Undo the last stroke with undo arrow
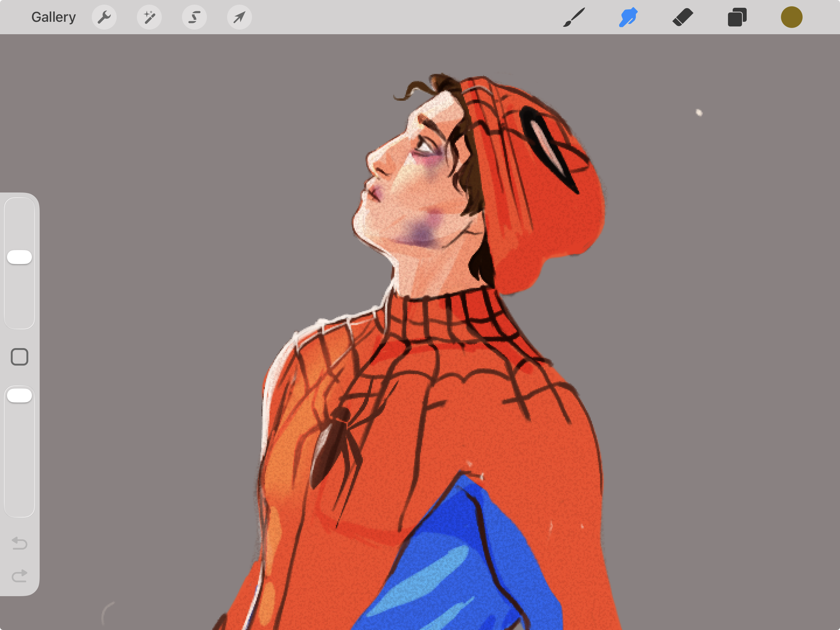 point(19,543)
